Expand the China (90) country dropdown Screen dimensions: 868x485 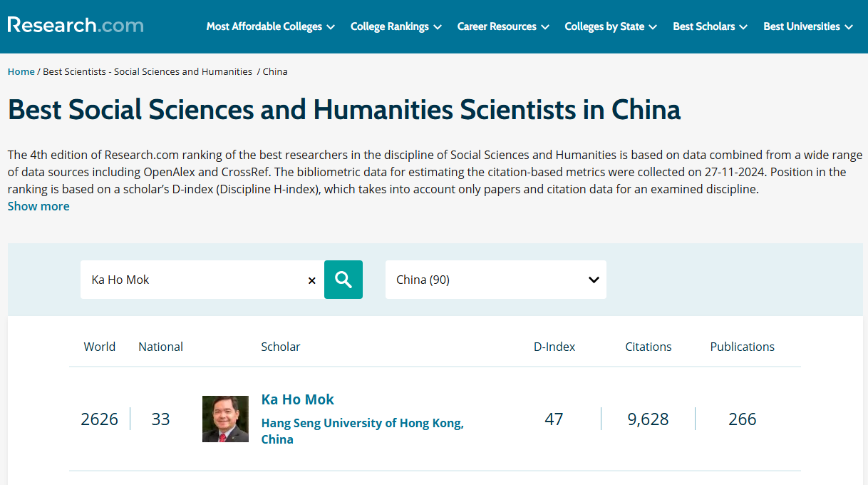coord(496,280)
